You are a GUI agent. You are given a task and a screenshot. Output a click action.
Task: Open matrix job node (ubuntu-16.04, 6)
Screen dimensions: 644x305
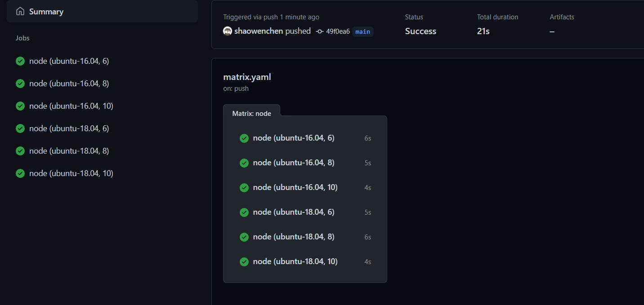(294, 138)
